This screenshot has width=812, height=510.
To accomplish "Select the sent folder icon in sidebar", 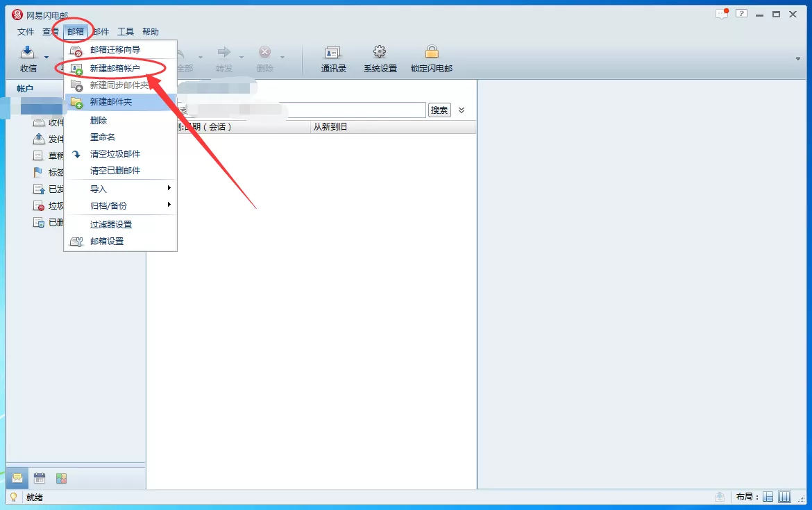I will pos(39,189).
